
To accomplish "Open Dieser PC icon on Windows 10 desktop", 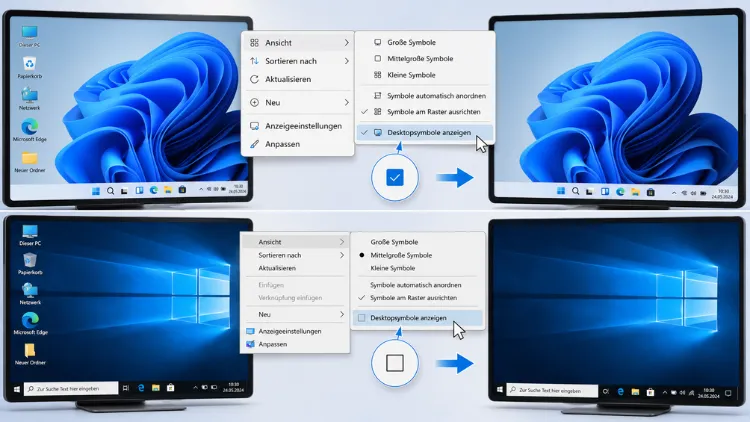I will (30, 235).
